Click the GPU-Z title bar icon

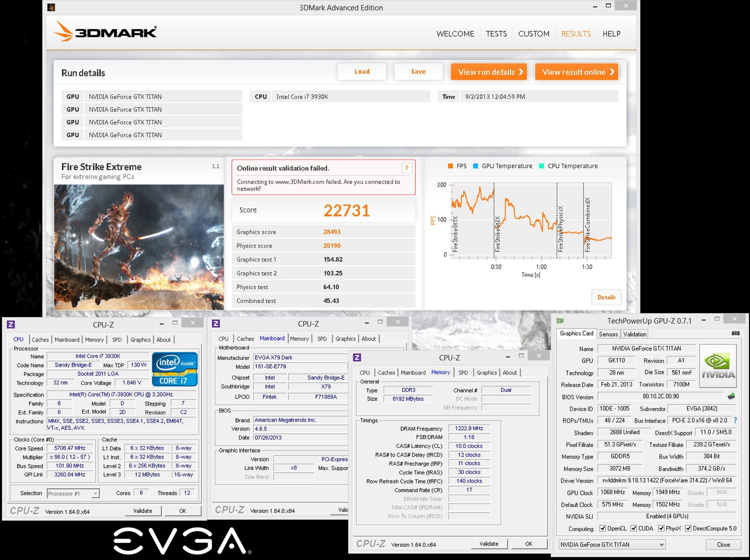[x=560, y=320]
